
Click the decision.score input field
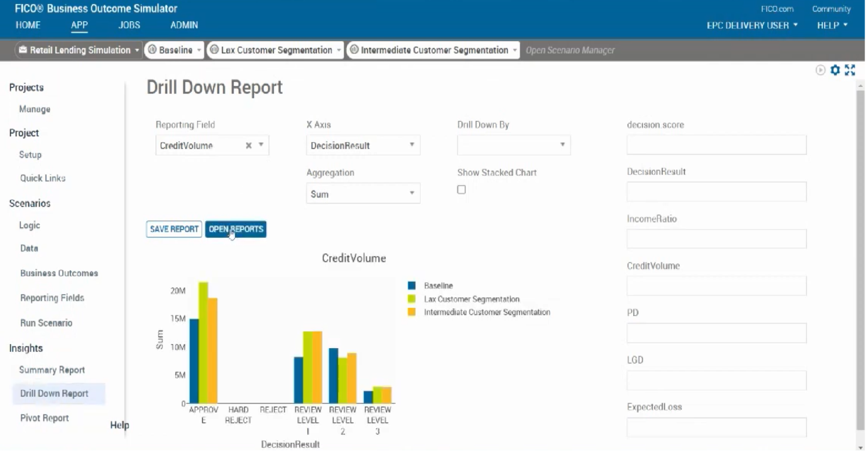pos(716,144)
